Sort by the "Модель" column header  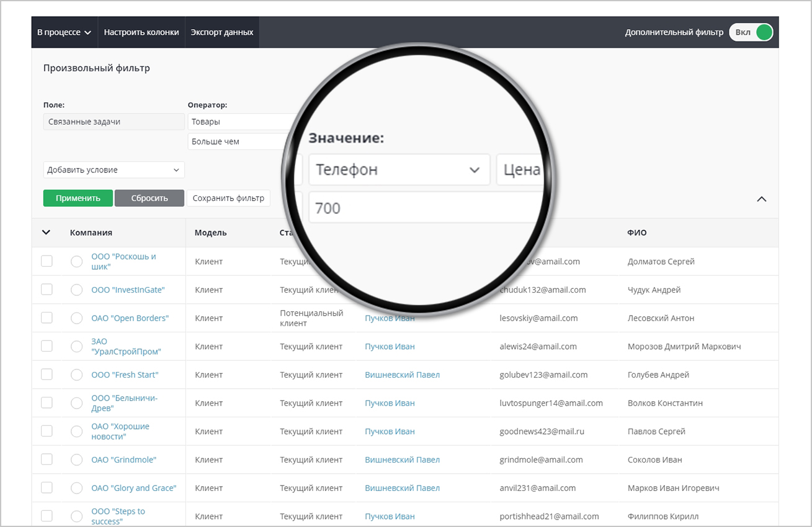(211, 232)
